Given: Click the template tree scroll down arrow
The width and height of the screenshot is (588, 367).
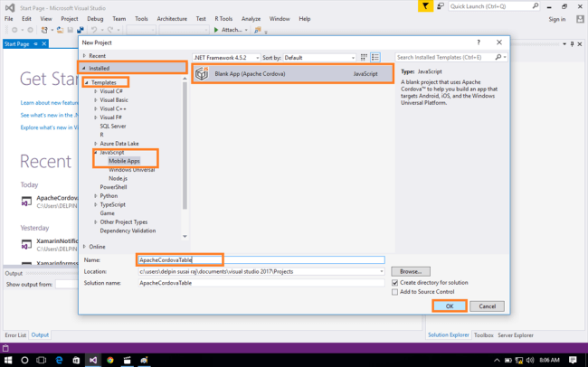Looking at the screenshot, I should tap(185, 237).
